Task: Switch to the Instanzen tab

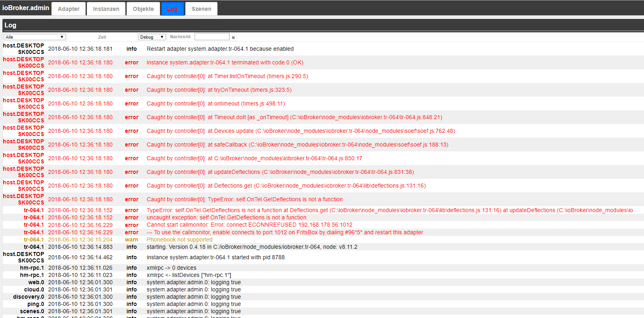Action: (106, 9)
